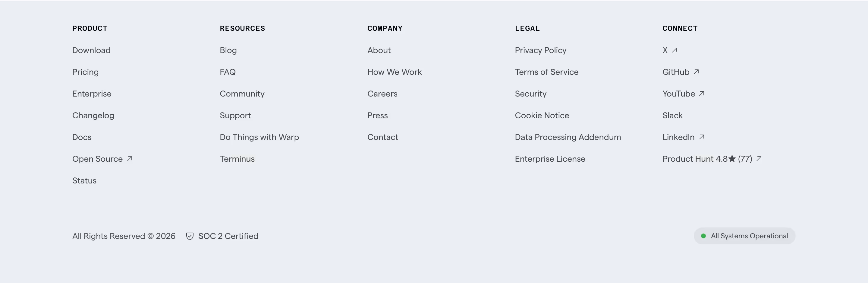This screenshot has width=868, height=283.
Task: Click the external arrow icon beside X
Action: (674, 50)
